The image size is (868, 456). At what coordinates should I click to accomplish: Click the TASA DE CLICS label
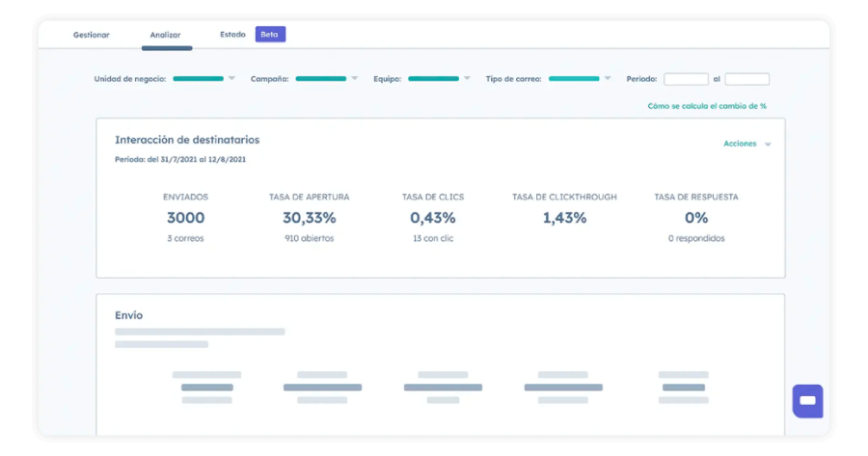click(x=433, y=197)
